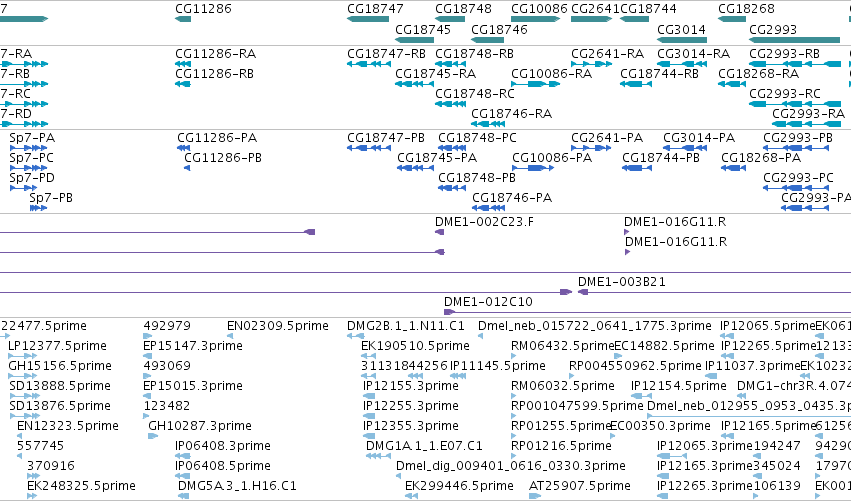Open protein CG18745-PA

[437, 158]
